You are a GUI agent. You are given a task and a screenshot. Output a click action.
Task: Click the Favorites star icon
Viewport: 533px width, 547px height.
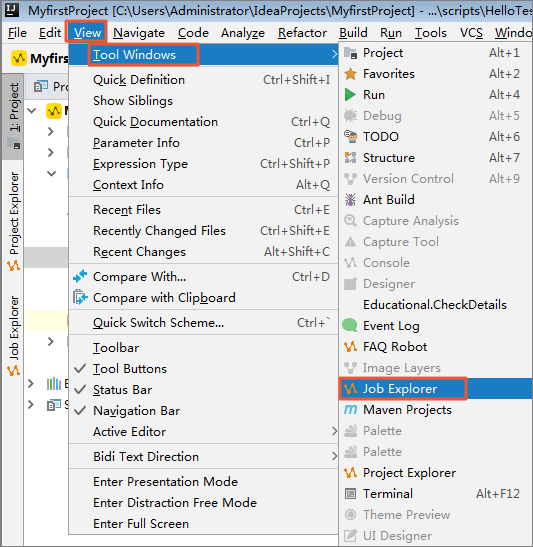point(350,74)
